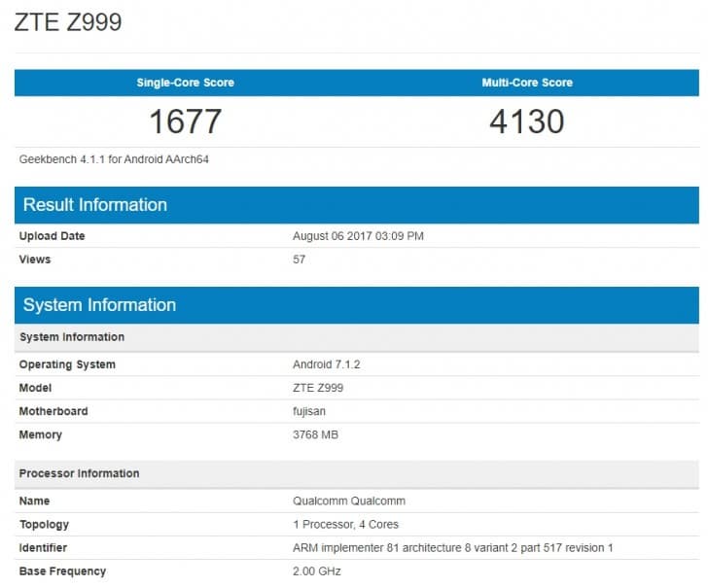Click the Base Frequency label
This screenshot has height=588, width=708.
point(62,571)
